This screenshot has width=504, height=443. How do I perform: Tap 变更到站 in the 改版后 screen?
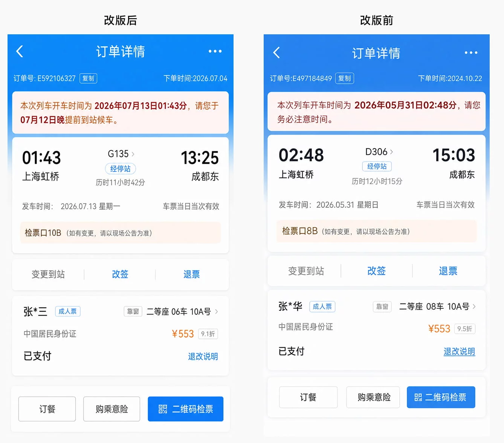click(x=48, y=274)
